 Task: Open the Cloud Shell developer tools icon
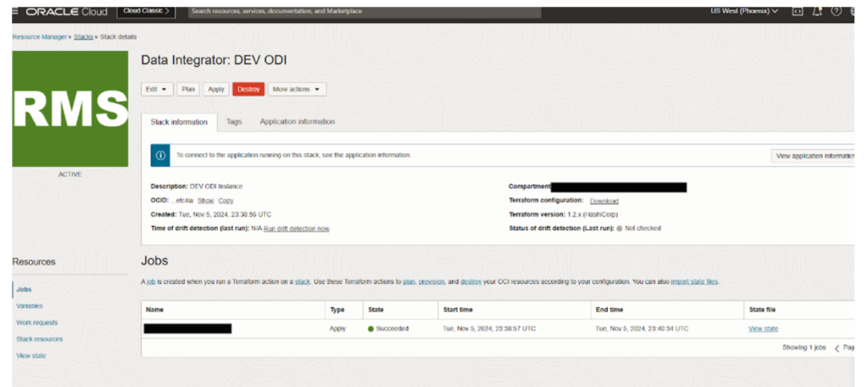point(797,11)
